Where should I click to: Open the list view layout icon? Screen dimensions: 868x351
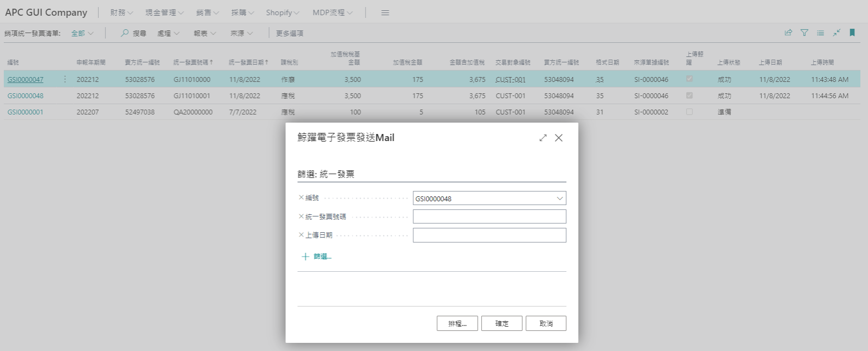pyautogui.click(x=820, y=33)
